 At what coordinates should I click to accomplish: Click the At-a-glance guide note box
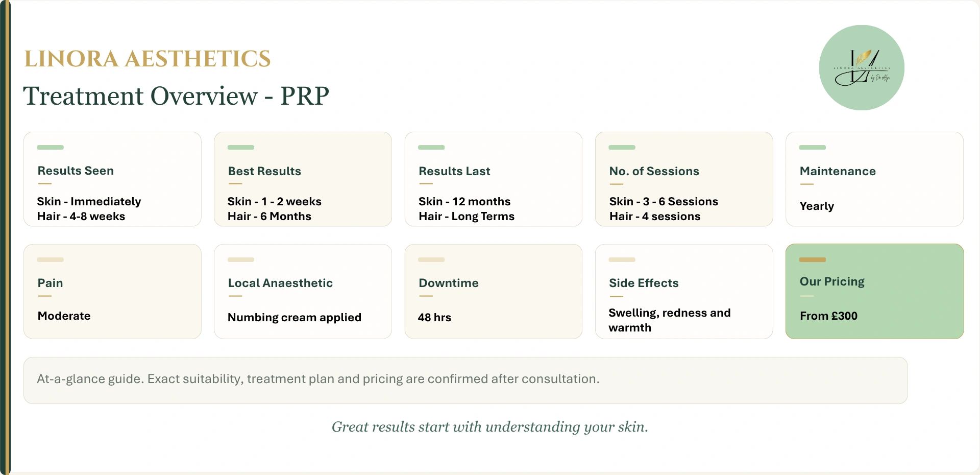[465, 381]
